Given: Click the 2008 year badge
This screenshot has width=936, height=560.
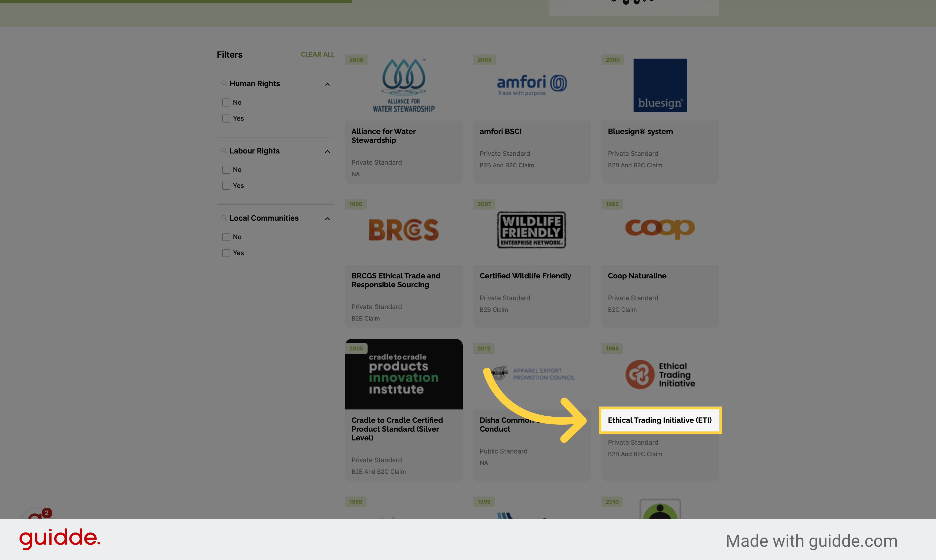Looking at the screenshot, I should [x=356, y=60].
